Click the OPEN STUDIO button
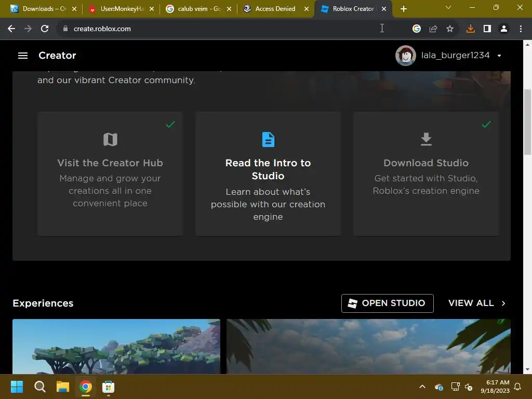 388,303
